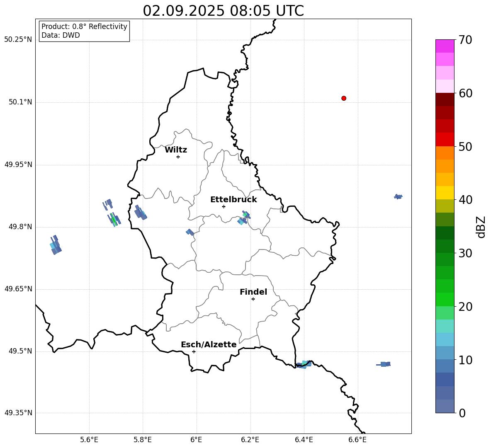This screenshot has height=448, width=491.
Task: Click the 50.25°N latitude label
Action: [x=18, y=40]
